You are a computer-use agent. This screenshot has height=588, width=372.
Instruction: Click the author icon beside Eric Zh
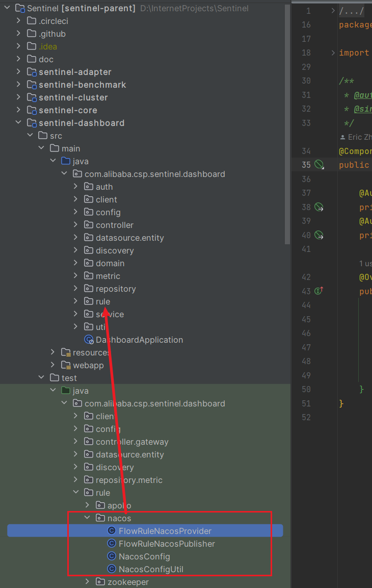(342, 137)
